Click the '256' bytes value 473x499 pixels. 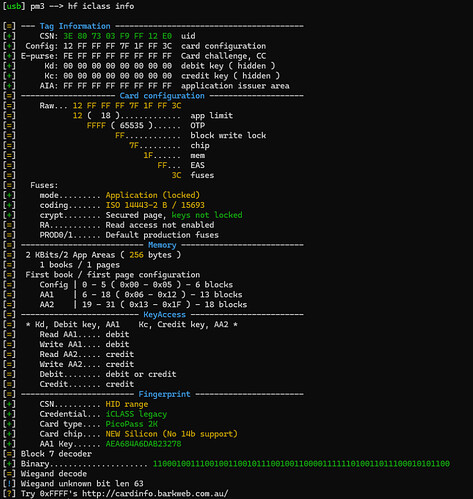(x=136, y=255)
